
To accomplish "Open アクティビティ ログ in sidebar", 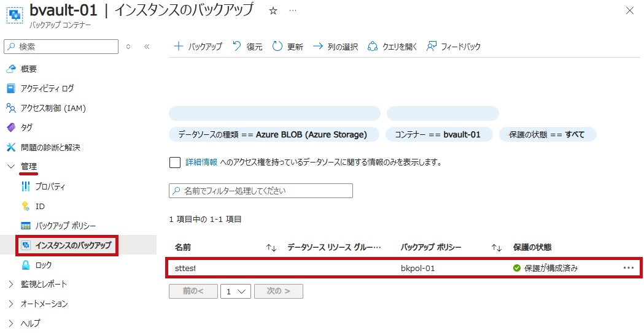I will [x=47, y=88].
